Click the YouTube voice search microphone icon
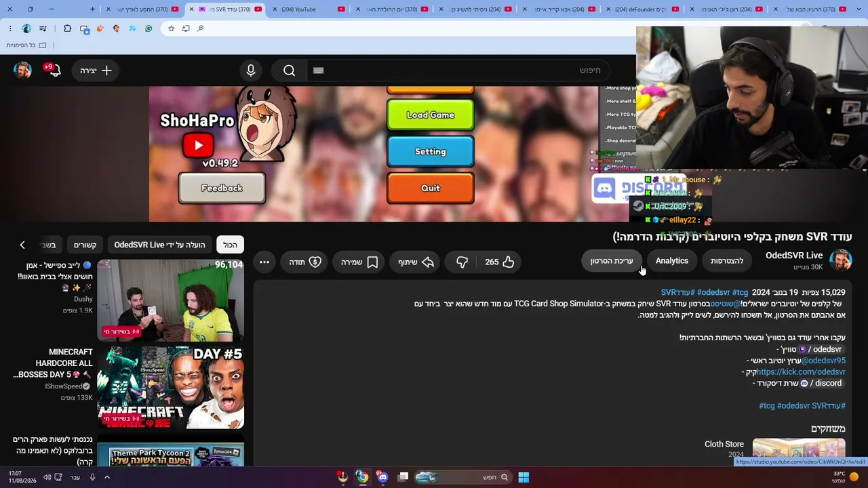Viewport: 868px width, 488px height. 251,70
